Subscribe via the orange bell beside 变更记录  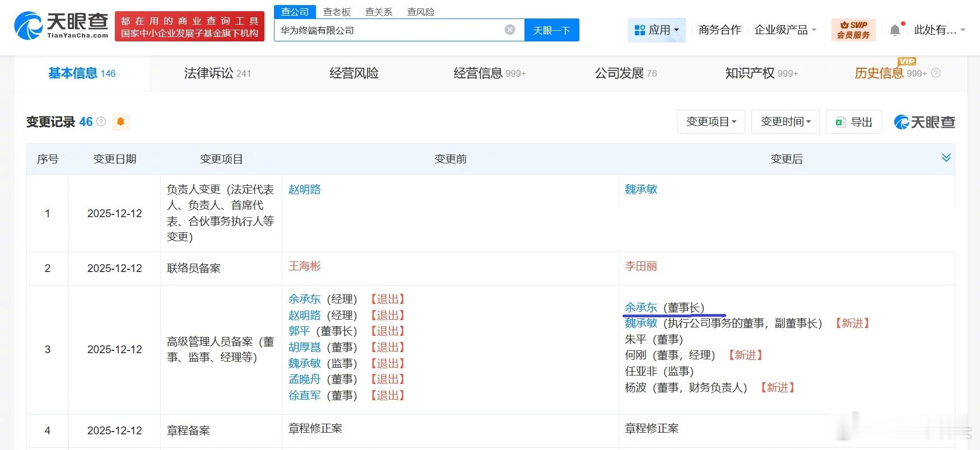[120, 121]
